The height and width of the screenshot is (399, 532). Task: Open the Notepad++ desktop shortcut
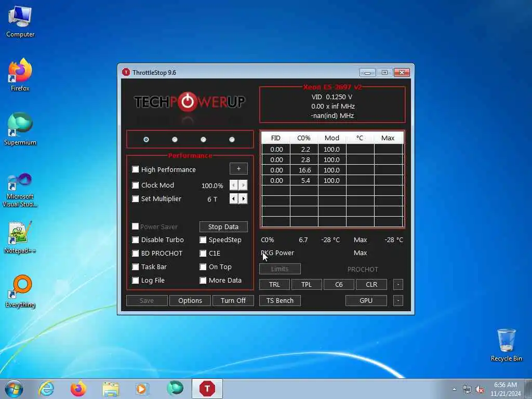click(20, 237)
